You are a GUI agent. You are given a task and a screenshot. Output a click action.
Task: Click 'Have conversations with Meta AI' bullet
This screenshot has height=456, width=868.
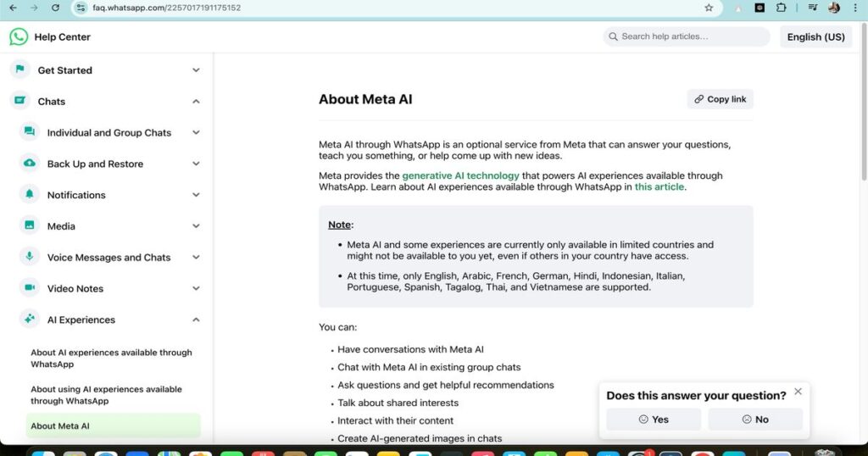[x=410, y=349]
